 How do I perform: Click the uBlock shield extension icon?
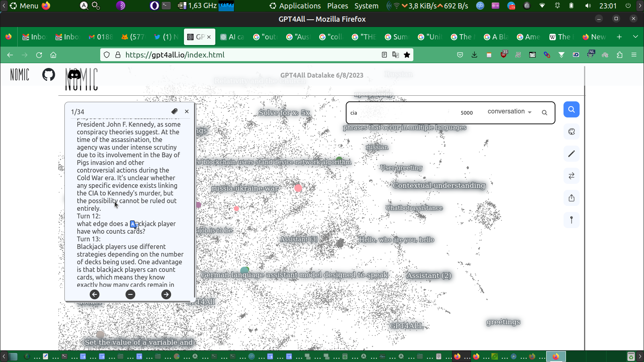[x=504, y=54]
